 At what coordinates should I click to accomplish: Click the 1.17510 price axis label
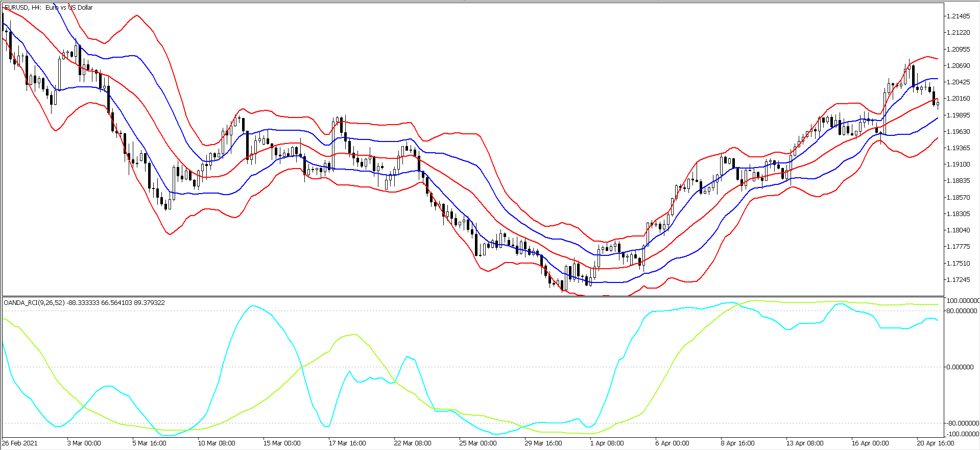point(958,264)
